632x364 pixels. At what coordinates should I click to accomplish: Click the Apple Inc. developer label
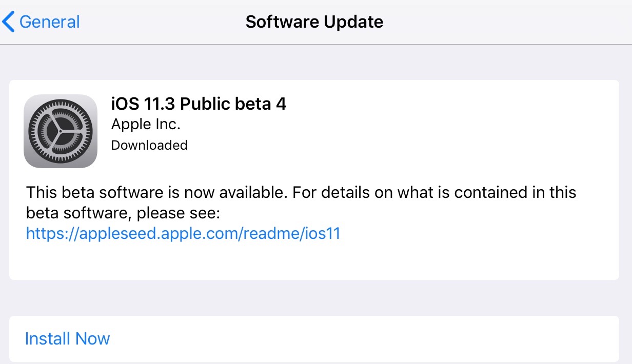pos(146,125)
